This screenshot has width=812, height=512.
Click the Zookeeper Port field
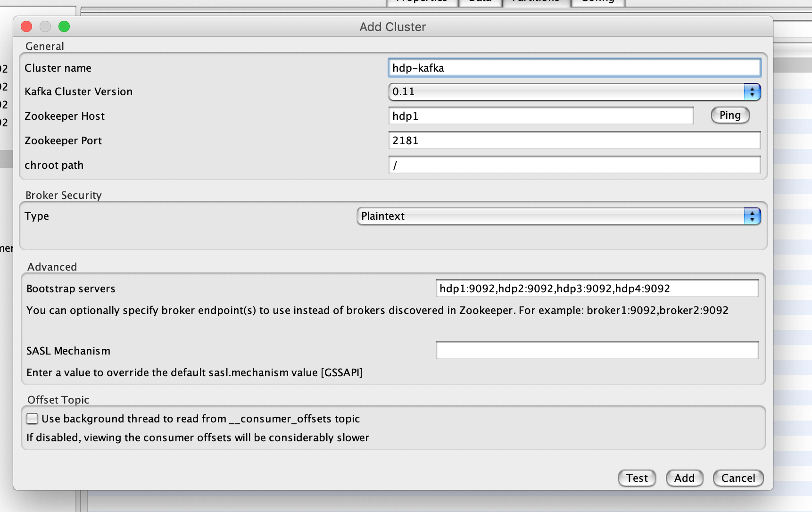pos(574,140)
